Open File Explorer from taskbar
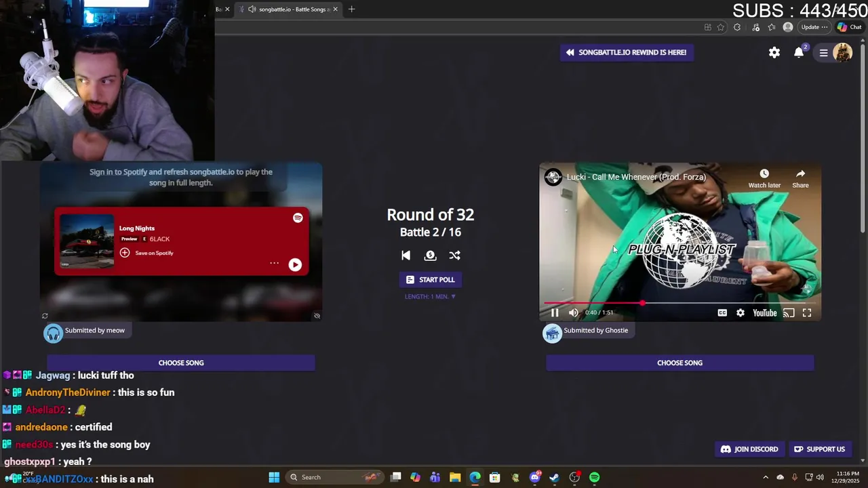The height and width of the screenshot is (488, 868). click(455, 477)
